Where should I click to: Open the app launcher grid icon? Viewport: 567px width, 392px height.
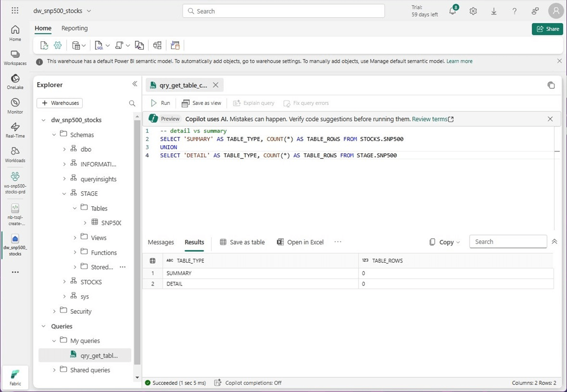[x=15, y=11]
